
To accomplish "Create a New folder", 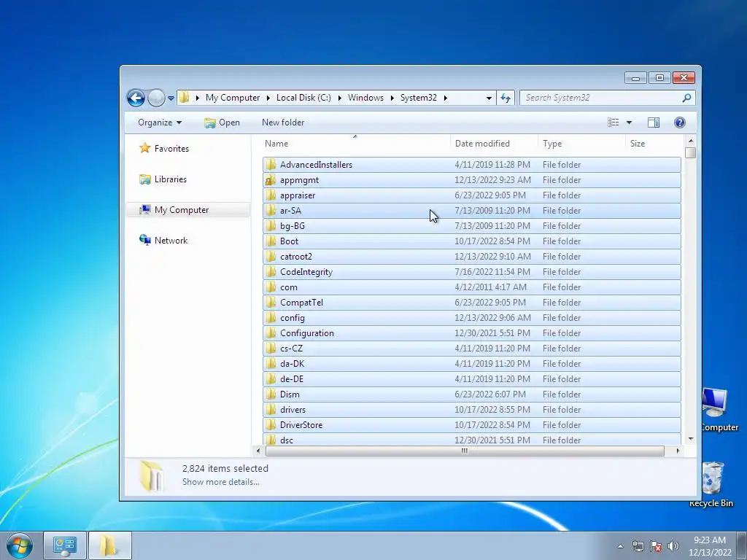I will click(x=283, y=122).
